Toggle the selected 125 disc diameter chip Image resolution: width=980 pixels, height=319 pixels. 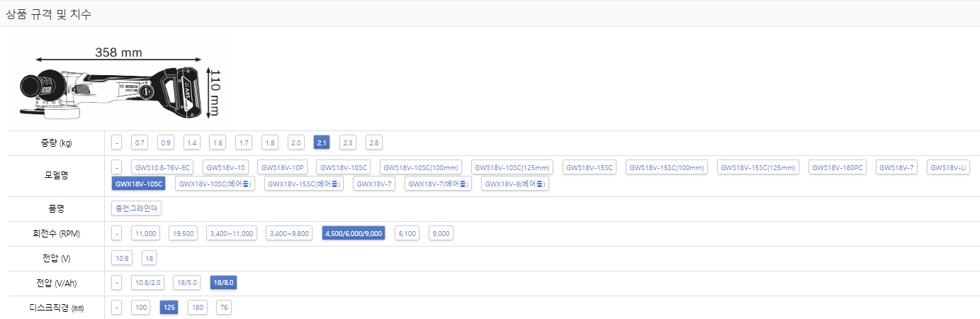pyautogui.click(x=169, y=308)
